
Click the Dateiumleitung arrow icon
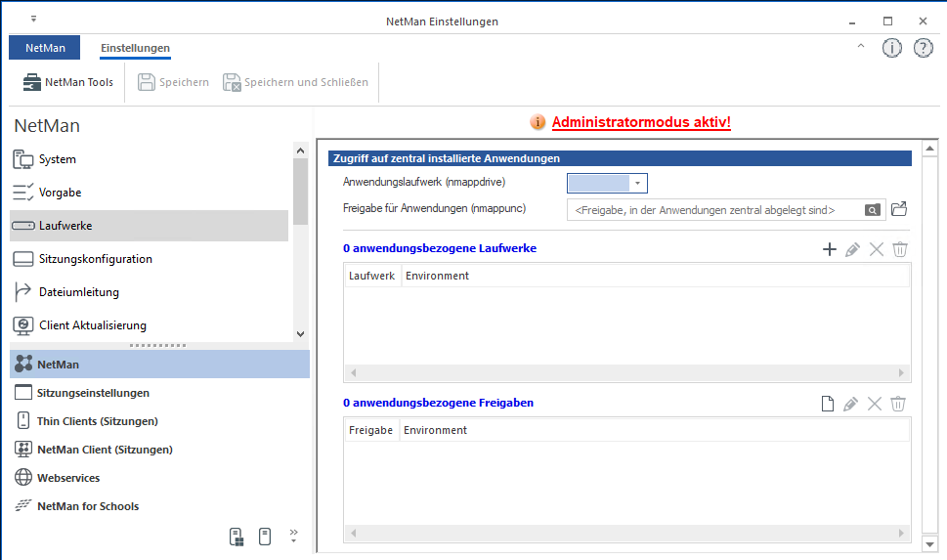point(22,292)
